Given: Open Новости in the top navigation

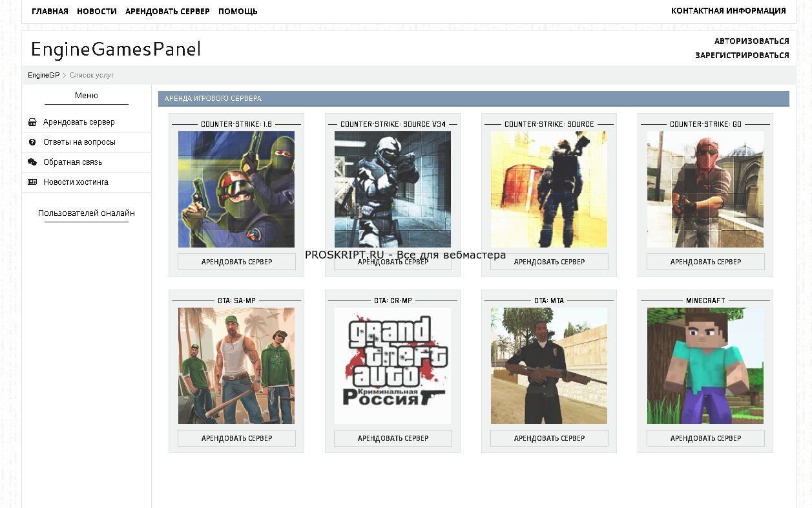Looking at the screenshot, I should pos(97,12).
